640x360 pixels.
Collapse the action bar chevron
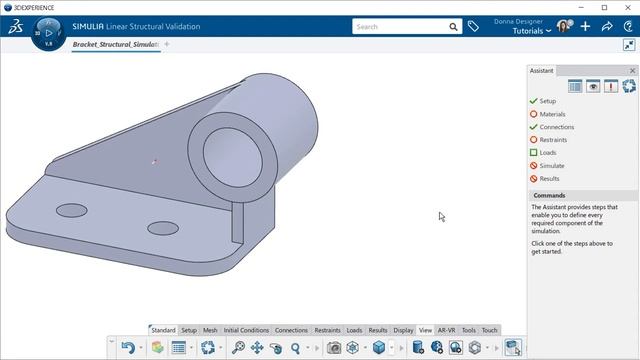pos(112,340)
